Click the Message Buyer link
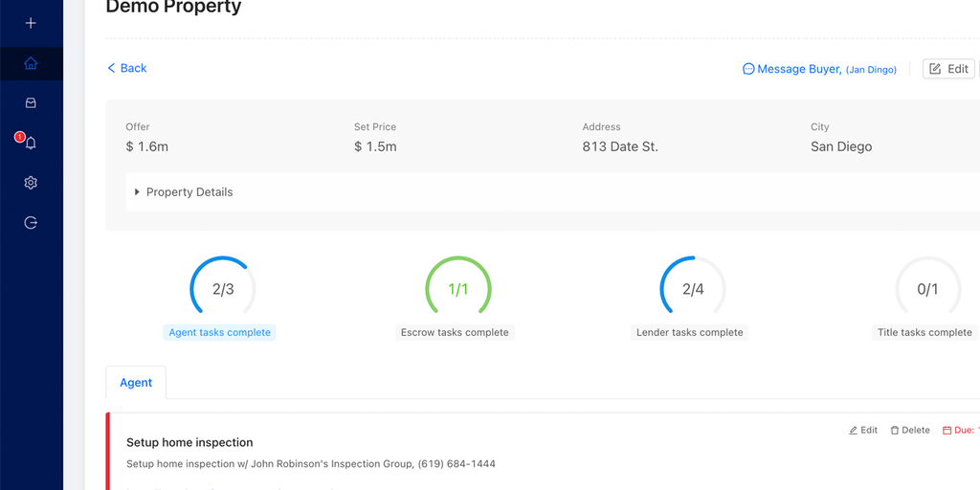 799,69
